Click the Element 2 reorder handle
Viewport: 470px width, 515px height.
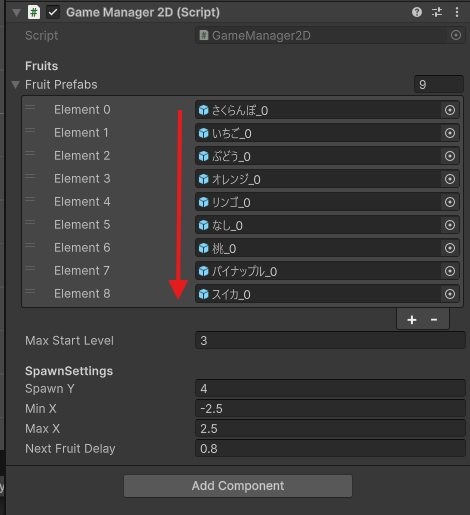pyautogui.click(x=30, y=153)
